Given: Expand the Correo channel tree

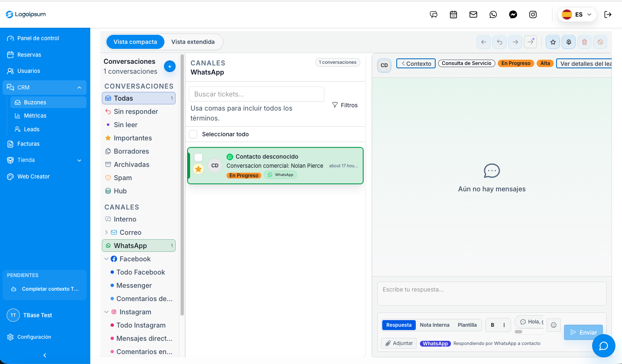Looking at the screenshot, I should pyautogui.click(x=106, y=232).
